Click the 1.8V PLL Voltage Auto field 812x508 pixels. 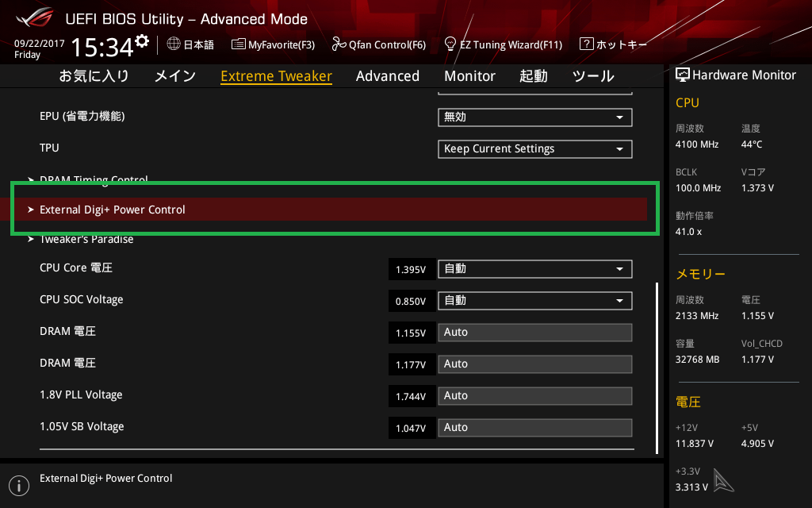pyautogui.click(x=535, y=396)
